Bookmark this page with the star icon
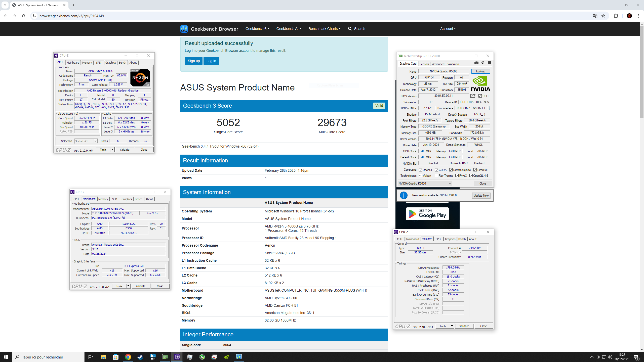Image resolution: width=644 pixels, height=362 pixels. point(603,16)
